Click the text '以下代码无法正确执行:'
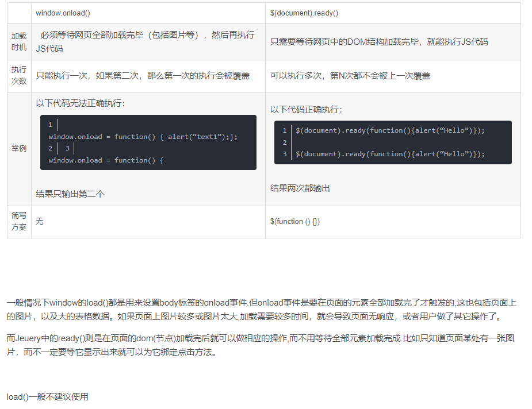 click(81, 103)
